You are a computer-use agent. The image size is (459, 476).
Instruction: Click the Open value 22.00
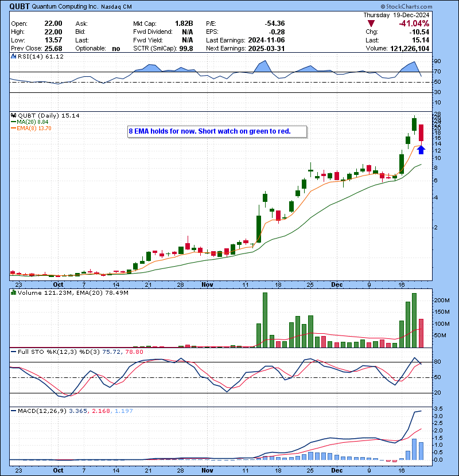(53, 24)
